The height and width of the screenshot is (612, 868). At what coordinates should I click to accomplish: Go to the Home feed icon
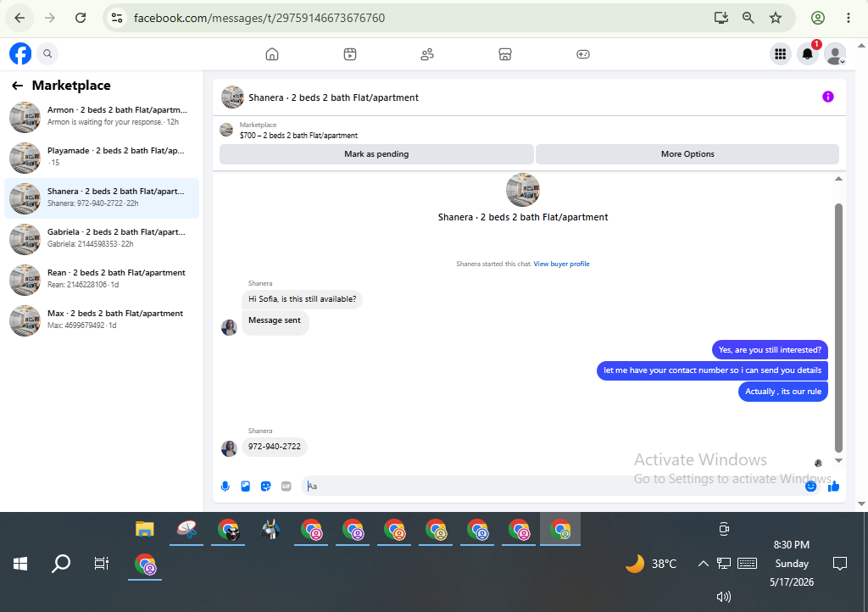pos(272,54)
